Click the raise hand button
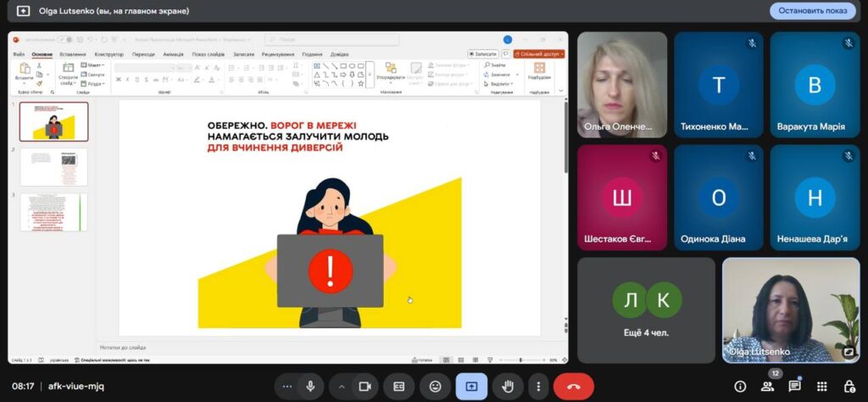Viewport: 868px width, 402px height. coord(508,386)
